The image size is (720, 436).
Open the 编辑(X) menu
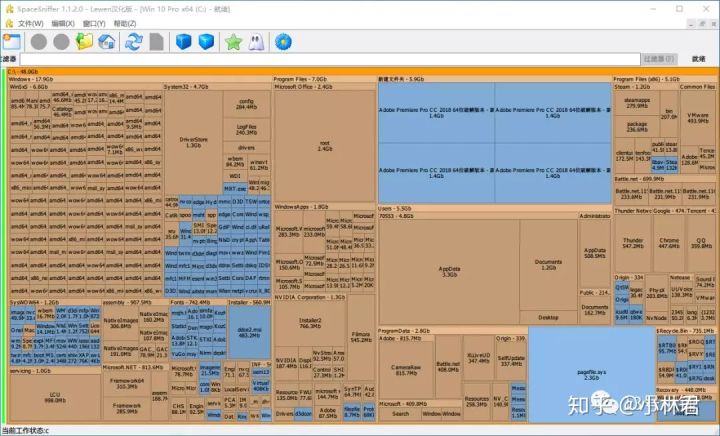coord(63,22)
